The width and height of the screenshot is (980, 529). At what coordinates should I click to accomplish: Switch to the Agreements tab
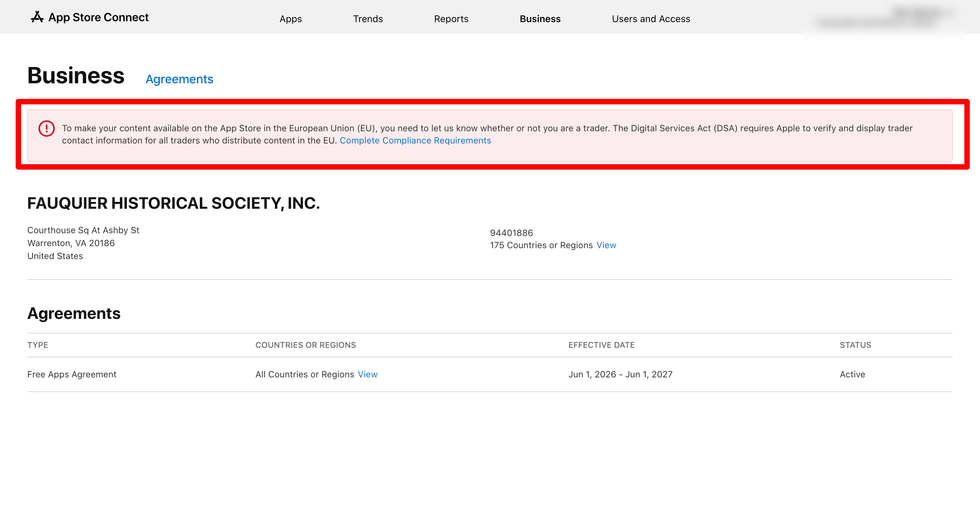click(179, 79)
